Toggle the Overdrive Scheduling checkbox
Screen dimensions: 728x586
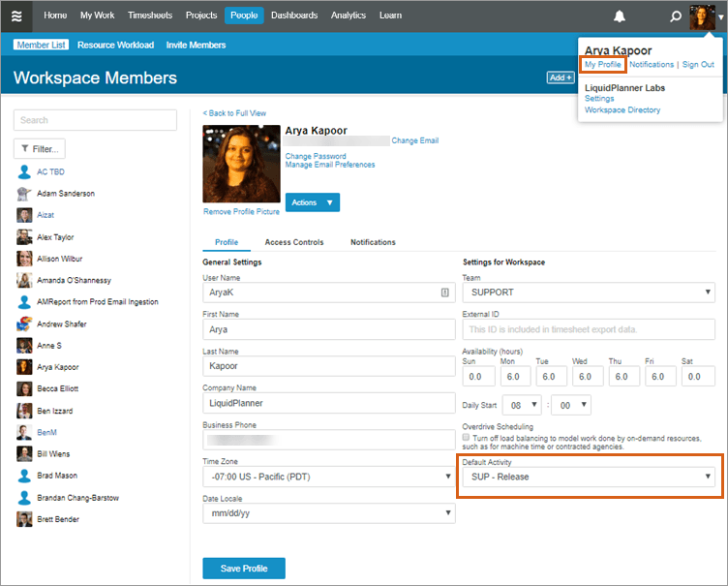click(468, 438)
